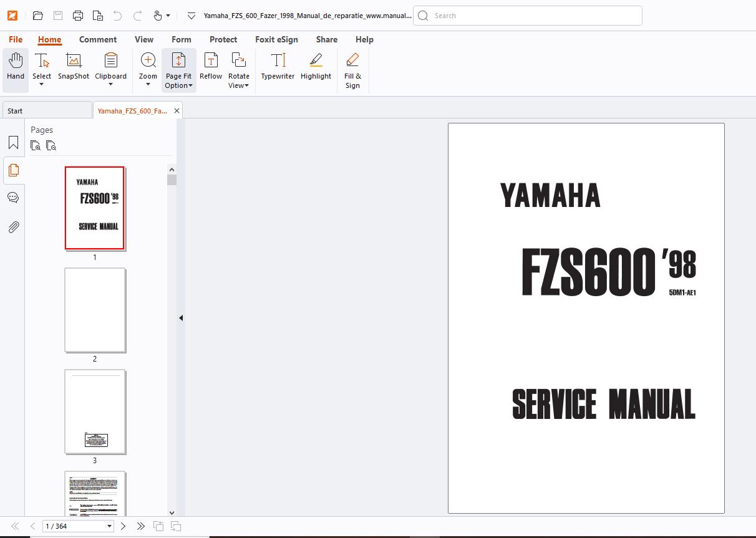Open the Form ribbon tab
Viewport: 756px width, 538px height.
tap(182, 39)
